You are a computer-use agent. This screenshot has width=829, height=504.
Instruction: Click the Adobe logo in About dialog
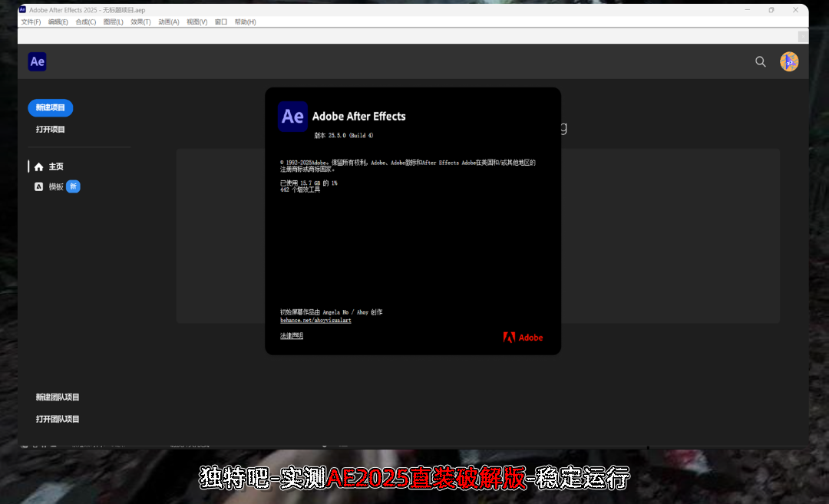[x=523, y=338]
